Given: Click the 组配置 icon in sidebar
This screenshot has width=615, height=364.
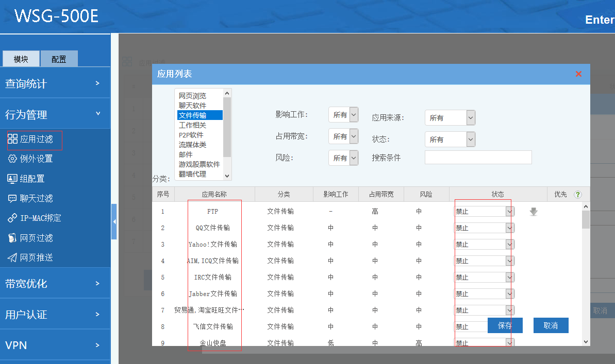Looking at the screenshot, I should click(x=13, y=179).
